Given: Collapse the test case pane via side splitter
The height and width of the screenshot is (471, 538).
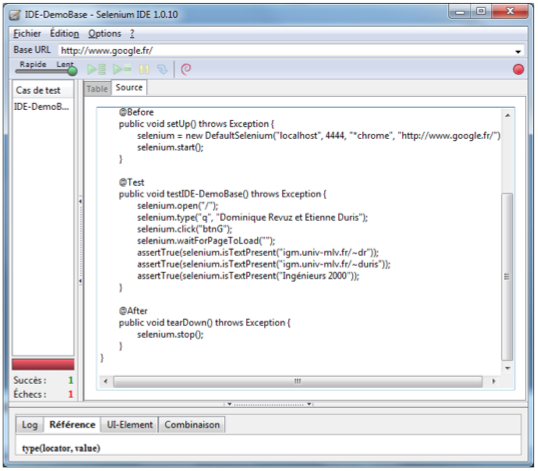Looking at the screenshot, I should pyautogui.click(x=80, y=241).
